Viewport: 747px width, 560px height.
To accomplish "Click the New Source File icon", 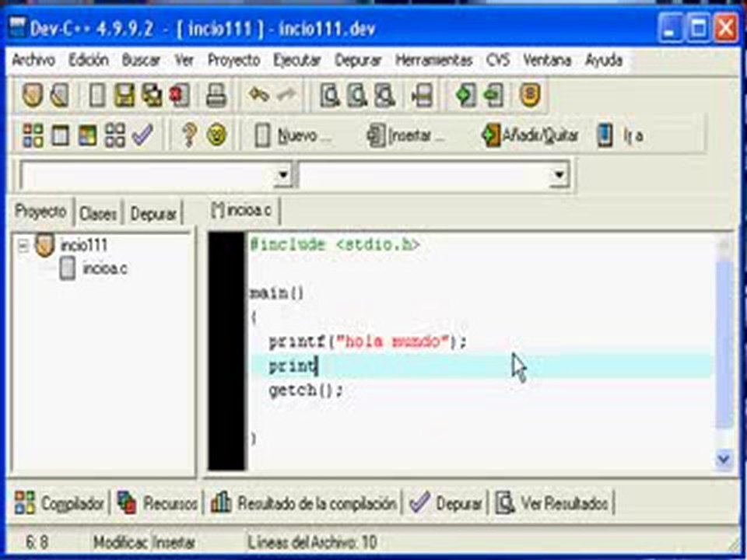I will click(97, 95).
